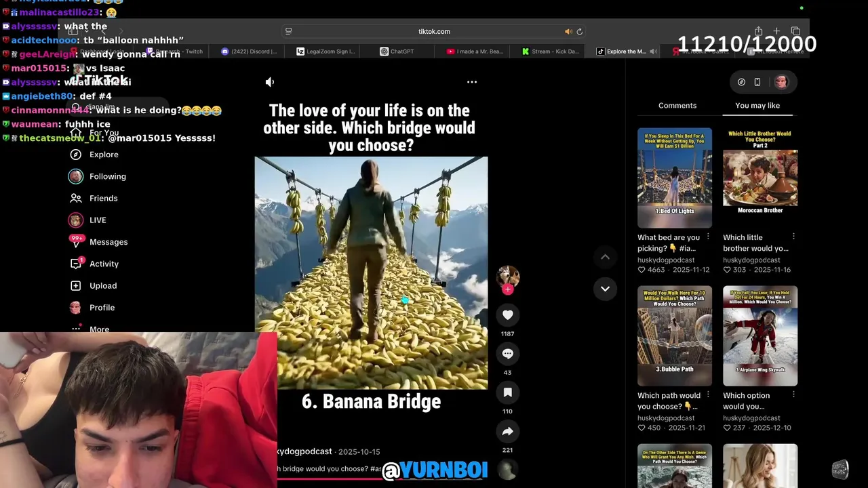Open the Moroccan Brother video thumbnail

(x=760, y=178)
